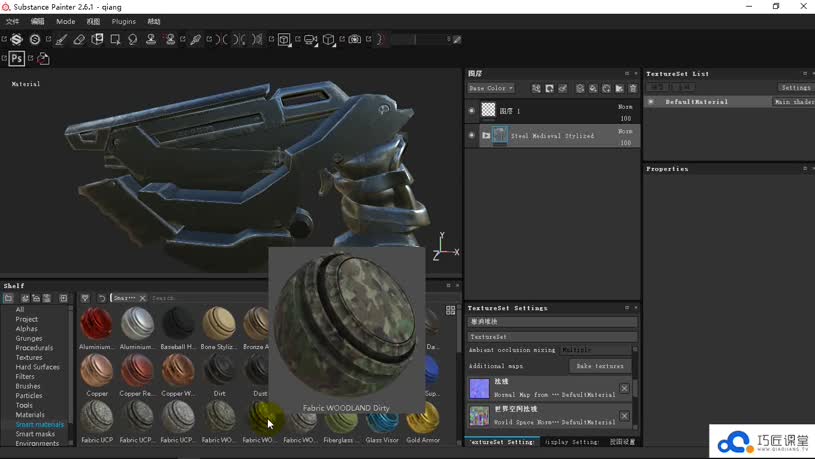Open the camera view options icon
The width and height of the screenshot is (815, 459).
coord(310,40)
